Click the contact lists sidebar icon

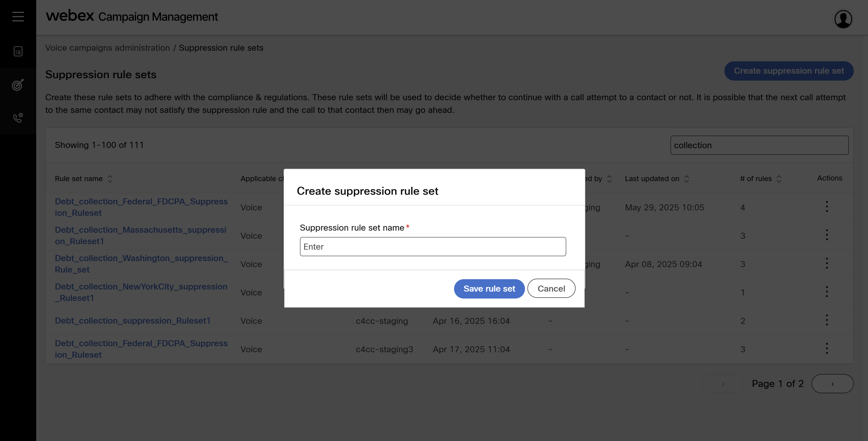tap(18, 51)
